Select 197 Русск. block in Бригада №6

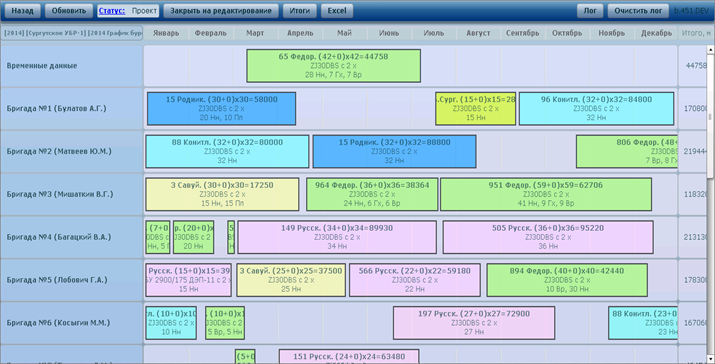tap(474, 323)
